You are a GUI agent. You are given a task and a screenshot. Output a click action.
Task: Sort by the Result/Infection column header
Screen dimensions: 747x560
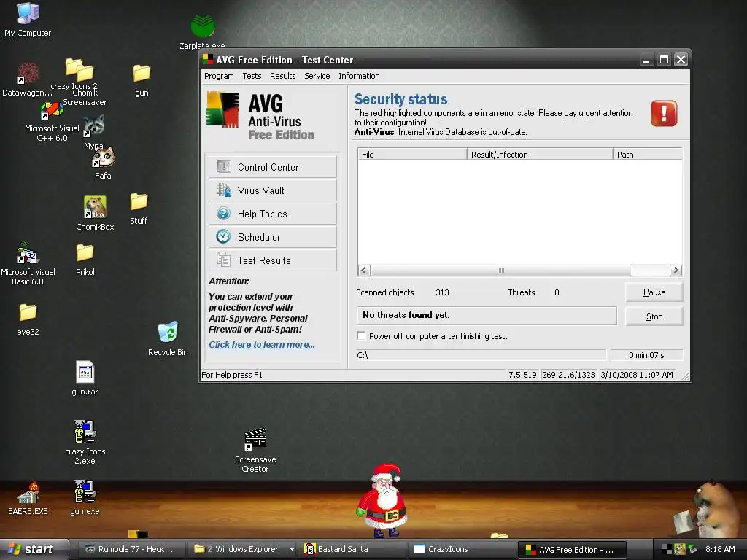pyautogui.click(x=540, y=155)
